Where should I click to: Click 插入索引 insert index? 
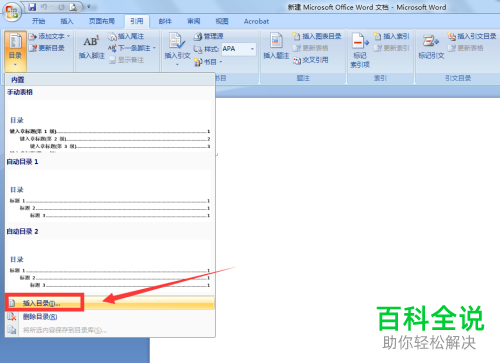[x=391, y=36]
